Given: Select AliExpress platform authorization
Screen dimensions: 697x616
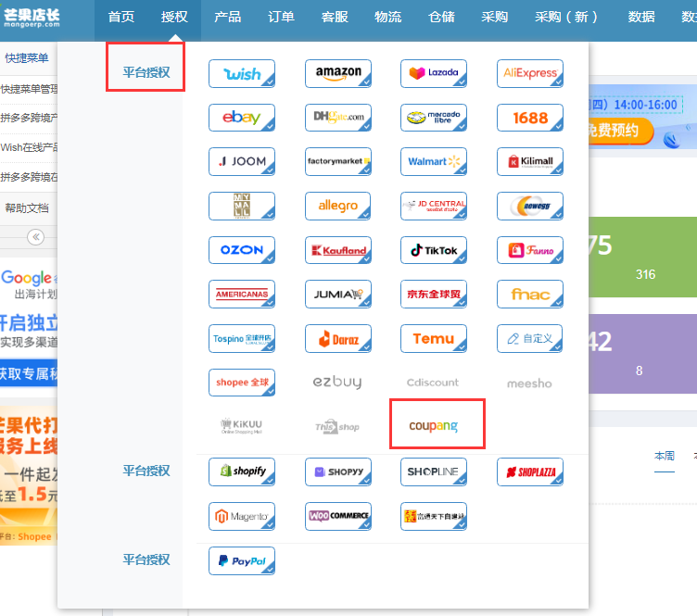Looking at the screenshot, I should tap(530, 73).
